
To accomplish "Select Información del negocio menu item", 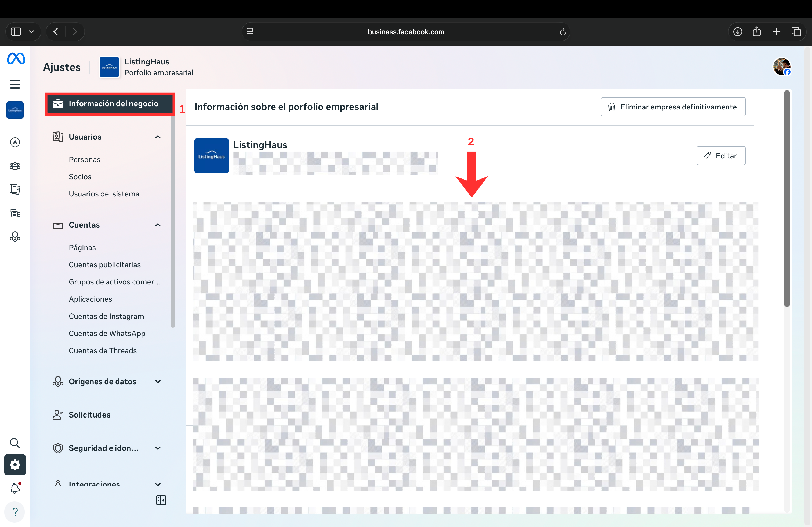I will pyautogui.click(x=110, y=104).
